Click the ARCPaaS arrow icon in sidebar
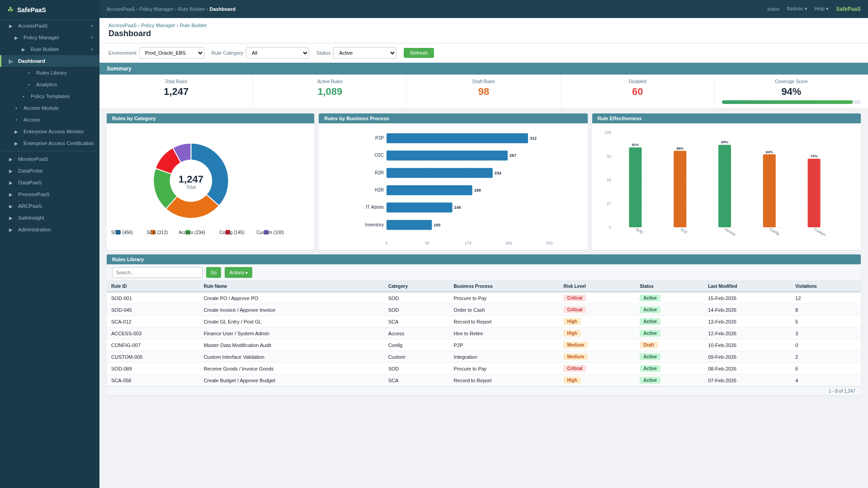 pos(11,206)
